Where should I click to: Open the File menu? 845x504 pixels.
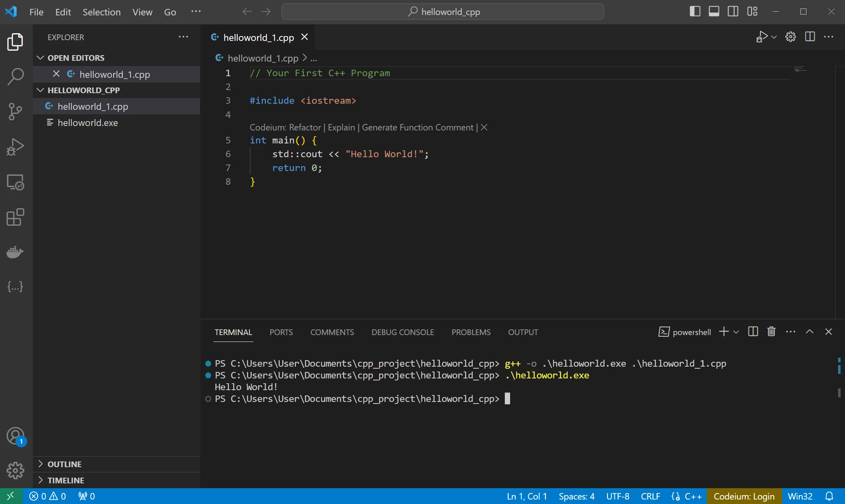coord(36,12)
